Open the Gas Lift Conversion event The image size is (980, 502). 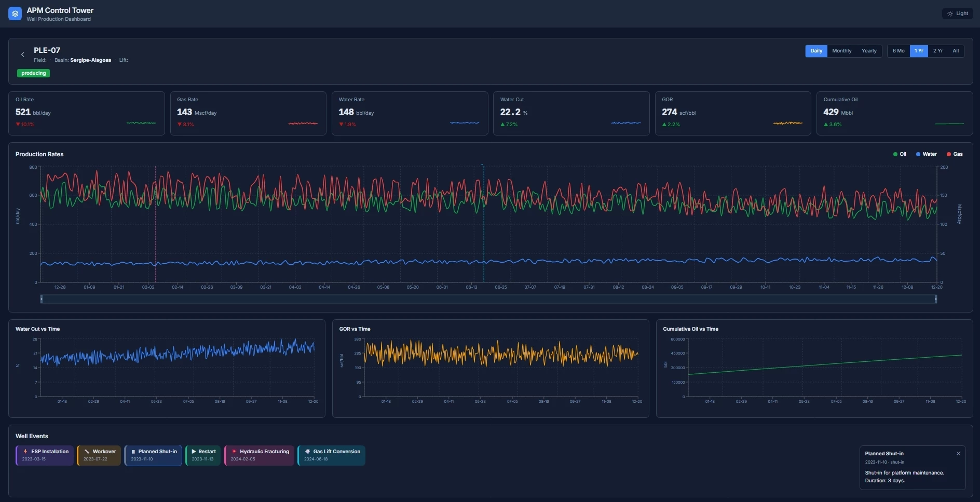point(331,455)
